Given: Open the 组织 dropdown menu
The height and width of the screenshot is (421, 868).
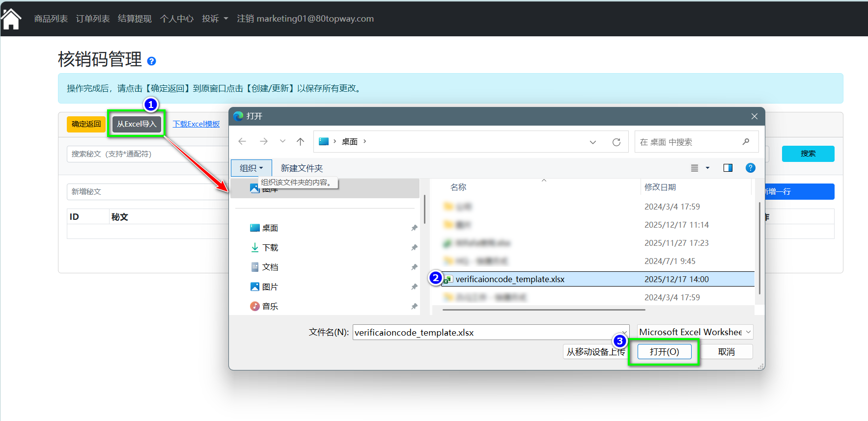Looking at the screenshot, I should (251, 168).
